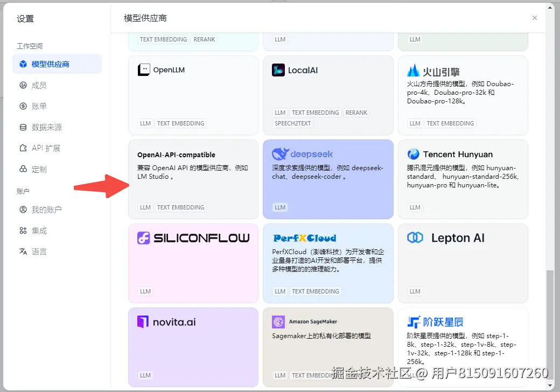Open 模型供应商 in the settings sidebar

point(57,64)
